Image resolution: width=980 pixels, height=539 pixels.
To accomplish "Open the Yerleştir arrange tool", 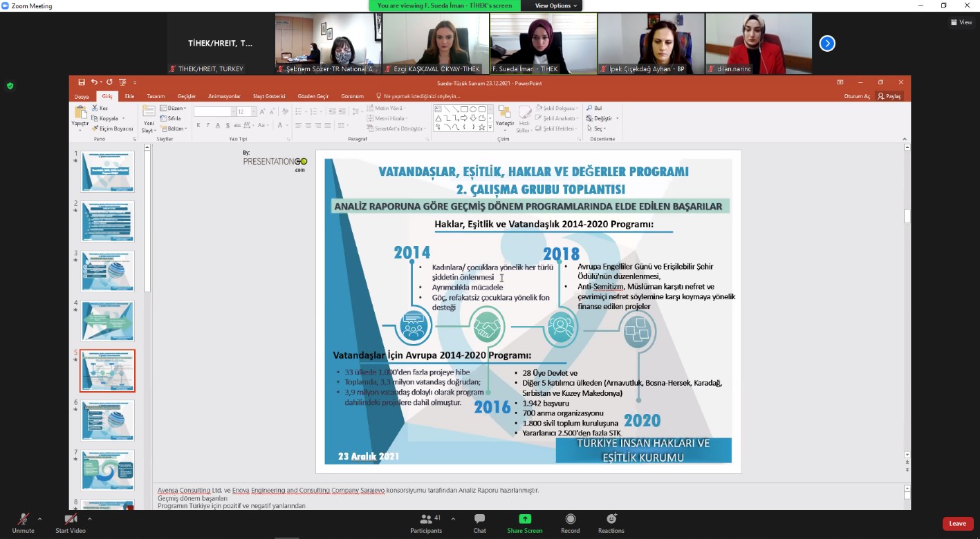I will tap(505, 119).
